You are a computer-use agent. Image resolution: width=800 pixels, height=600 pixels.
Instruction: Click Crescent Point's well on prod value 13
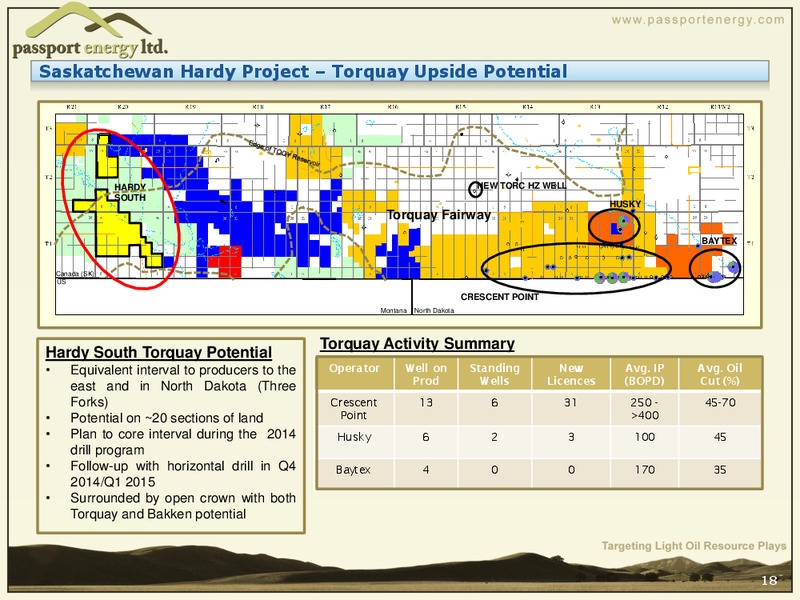click(426, 403)
